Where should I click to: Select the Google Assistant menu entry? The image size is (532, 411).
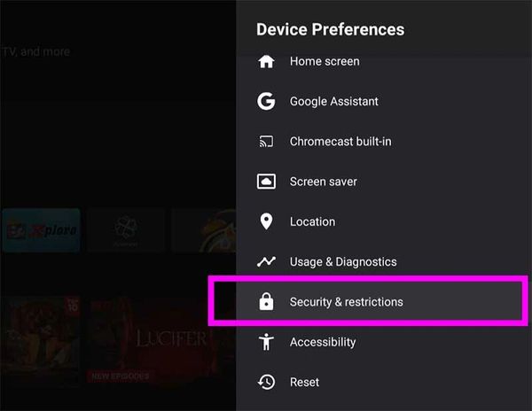[x=333, y=102]
